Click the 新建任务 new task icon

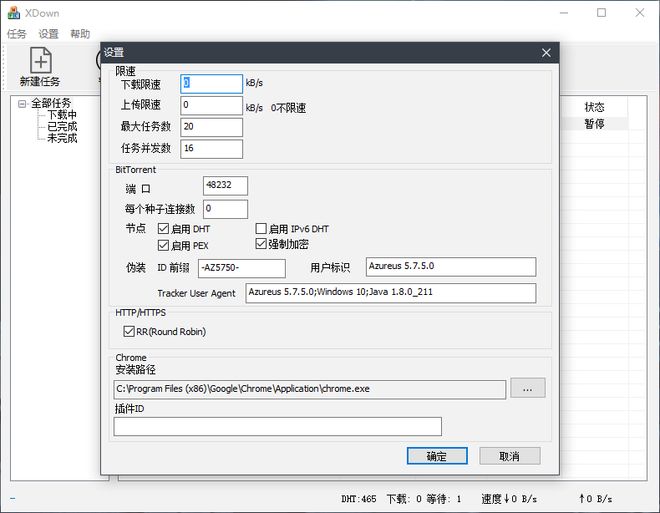coord(40,61)
